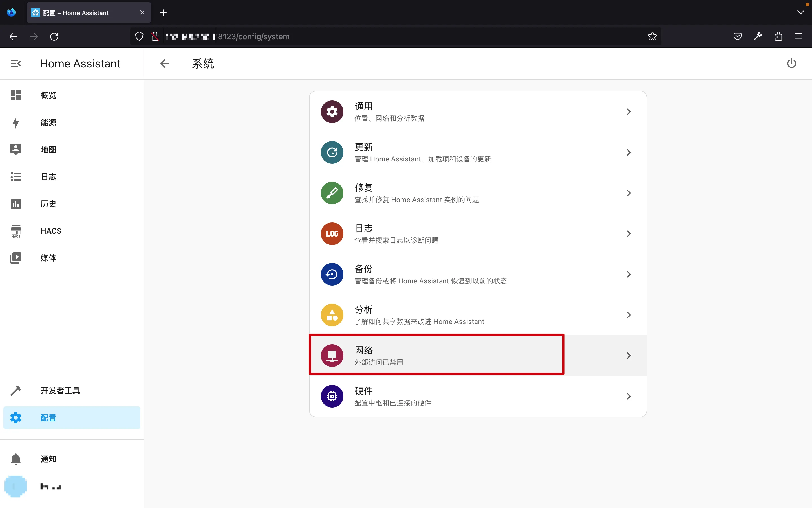The image size is (812, 508).
Task: Reload the current browser page
Action: [x=54, y=36]
